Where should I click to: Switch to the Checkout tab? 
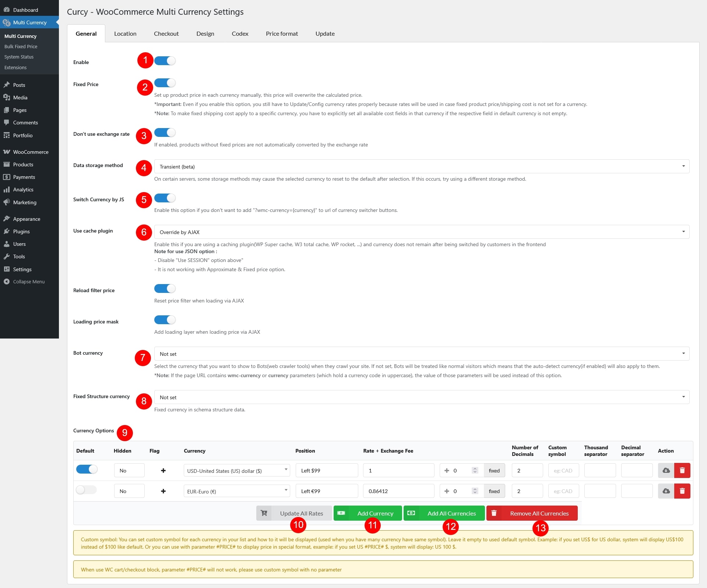pos(166,33)
